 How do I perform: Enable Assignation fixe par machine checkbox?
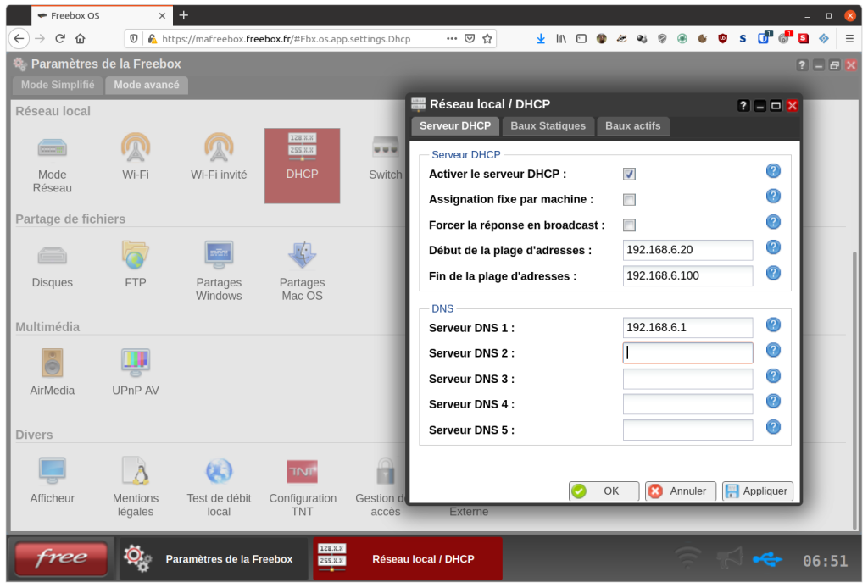point(629,200)
